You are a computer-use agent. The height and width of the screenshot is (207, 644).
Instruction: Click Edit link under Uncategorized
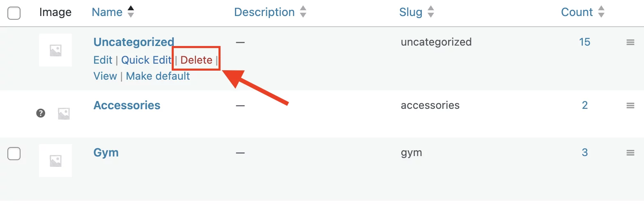[103, 60]
